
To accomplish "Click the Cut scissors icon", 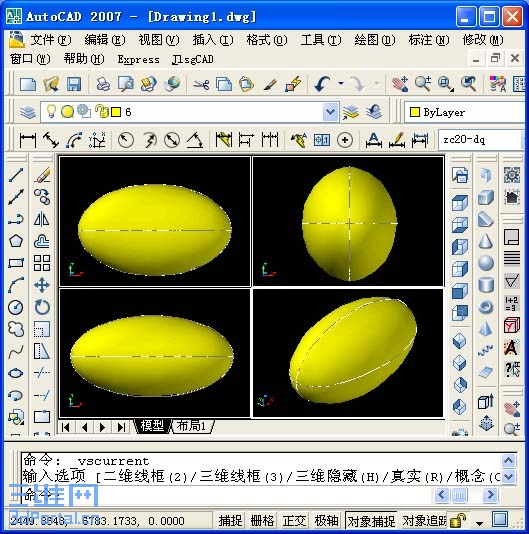I will pyautogui.click(x=201, y=84).
